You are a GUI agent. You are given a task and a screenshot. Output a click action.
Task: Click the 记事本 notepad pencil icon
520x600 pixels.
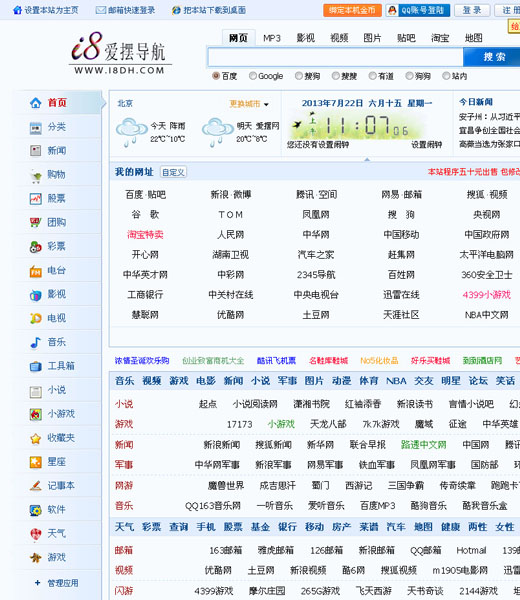pyautogui.click(x=36, y=486)
